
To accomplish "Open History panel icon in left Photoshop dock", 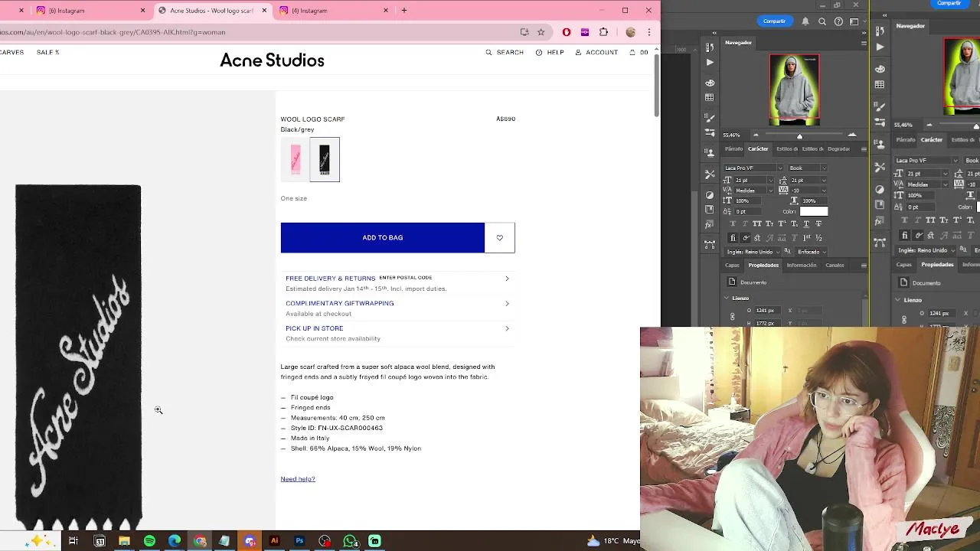I will click(710, 47).
